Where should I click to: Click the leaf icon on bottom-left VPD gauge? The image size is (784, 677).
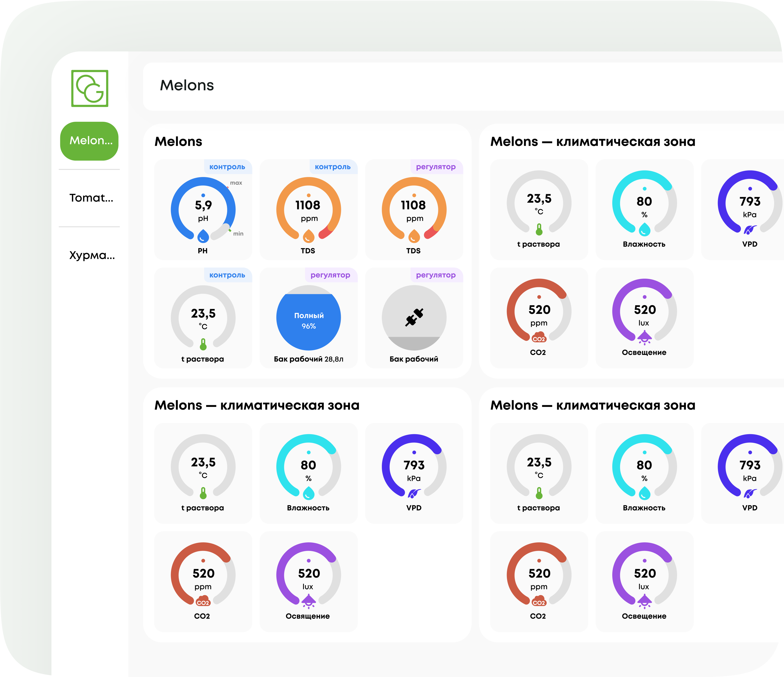tap(414, 493)
